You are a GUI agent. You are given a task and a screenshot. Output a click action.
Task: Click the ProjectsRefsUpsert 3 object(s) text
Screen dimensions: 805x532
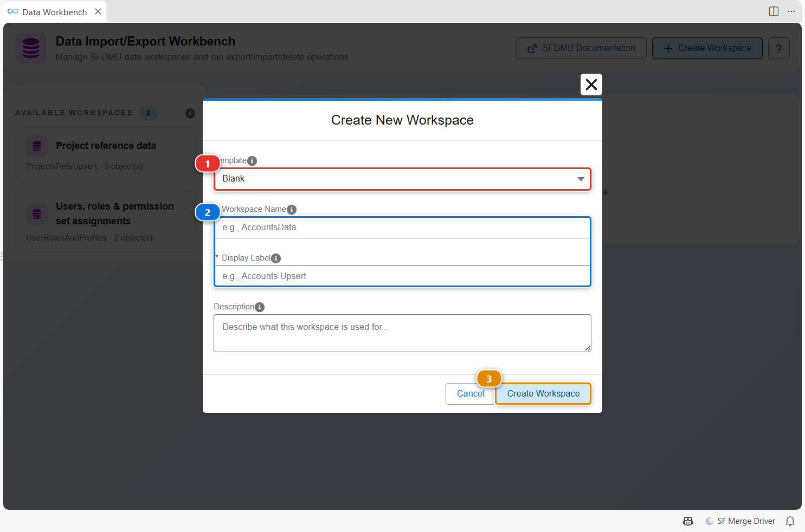point(85,166)
